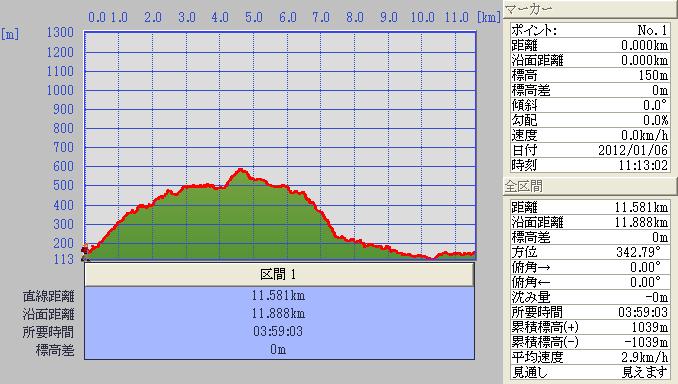Screen dimensions: 678x384
Task: Click the 10.0 km label on distance axis
Action: coord(422,17)
